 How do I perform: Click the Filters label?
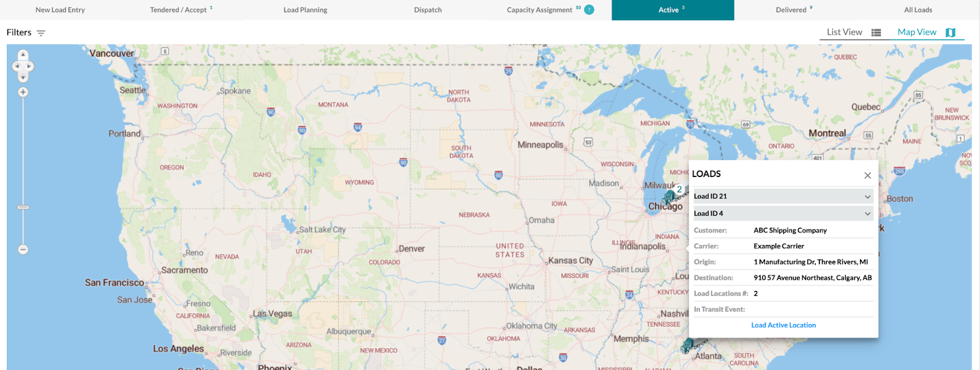19,32
